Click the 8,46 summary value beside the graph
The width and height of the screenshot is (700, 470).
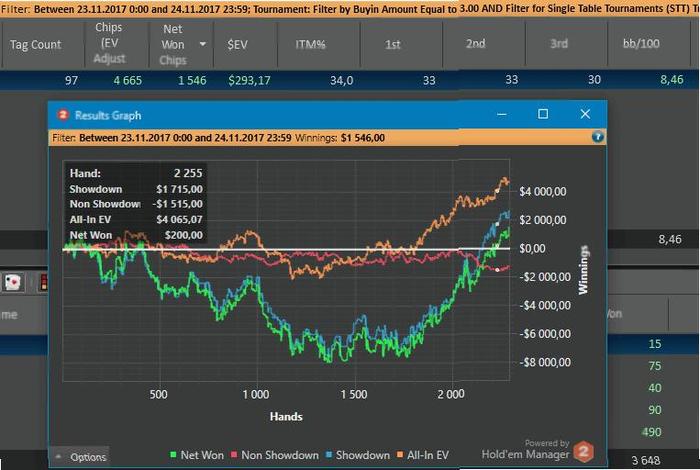coord(670,239)
